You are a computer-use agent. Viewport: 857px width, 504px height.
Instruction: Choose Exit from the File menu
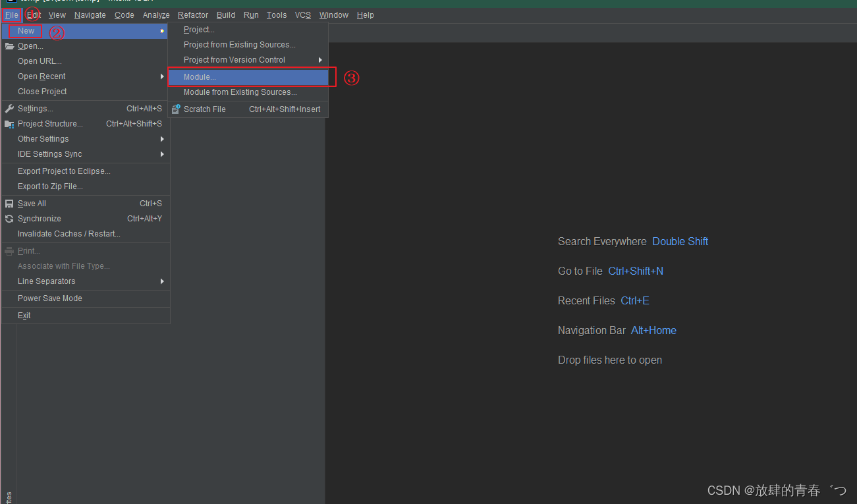coord(85,316)
